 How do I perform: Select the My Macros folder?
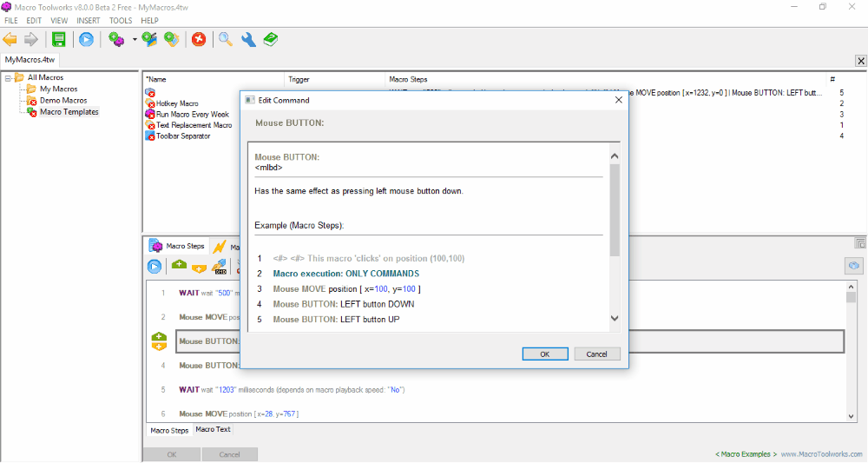coord(58,89)
